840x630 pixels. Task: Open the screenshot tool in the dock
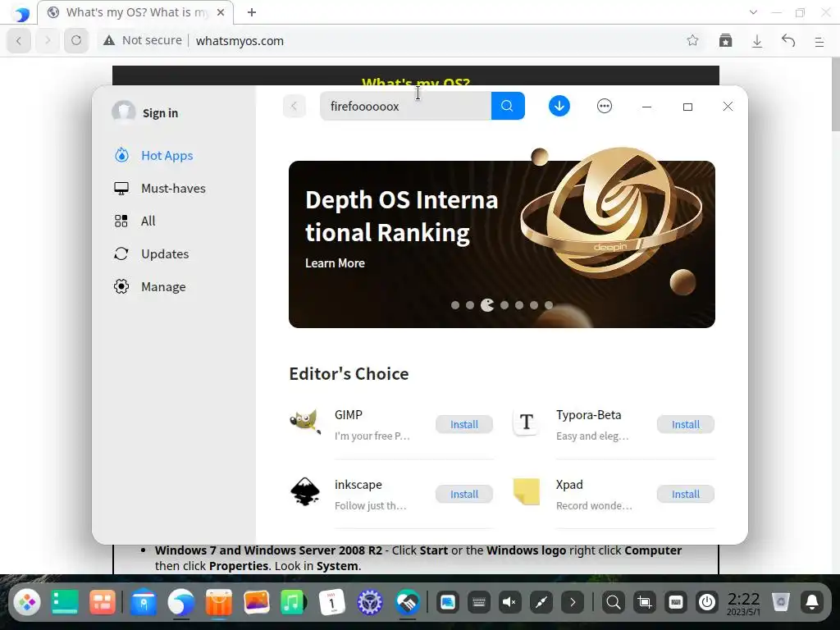tap(645, 603)
